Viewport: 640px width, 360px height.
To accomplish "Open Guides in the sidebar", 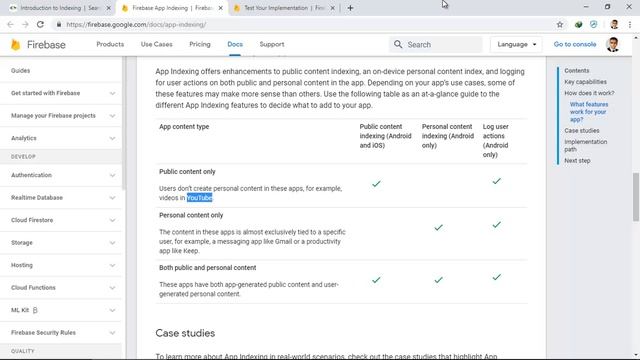I will coord(20,71).
